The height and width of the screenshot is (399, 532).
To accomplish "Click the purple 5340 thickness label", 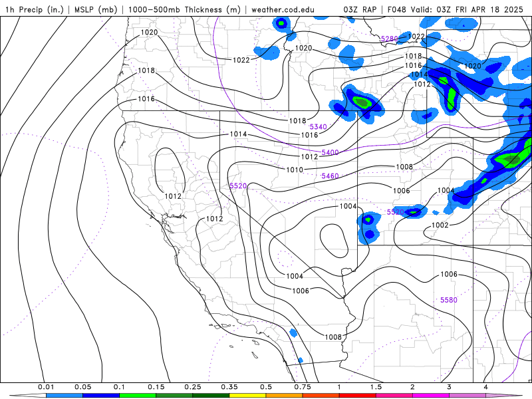I will (319, 126).
